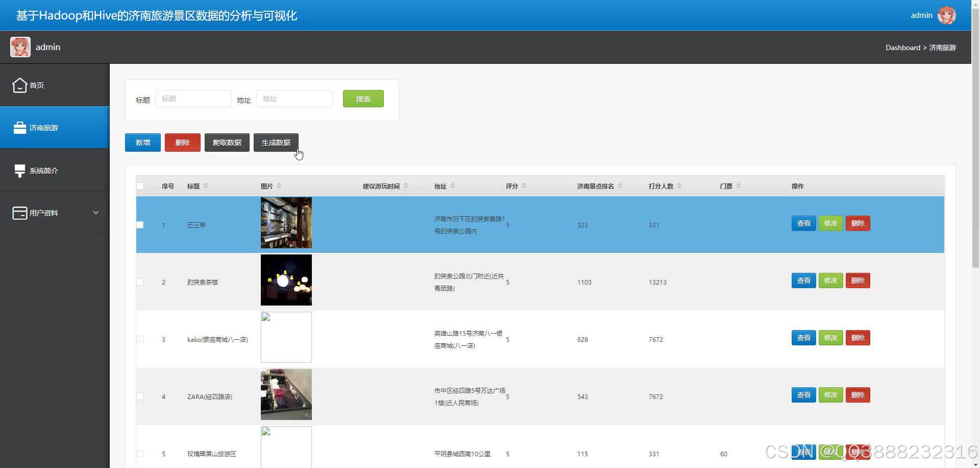Check the checkbox for row 2 趵突泉茶楼
Image resolution: width=980 pixels, height=468 pixels.
coord(140,282)
